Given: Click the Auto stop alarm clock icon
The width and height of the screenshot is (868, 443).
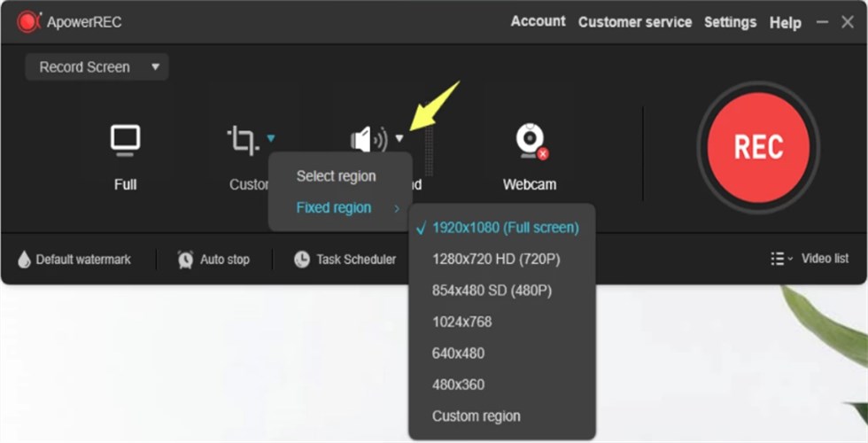Looking at the screenshot, I should (x=185, y=259).
